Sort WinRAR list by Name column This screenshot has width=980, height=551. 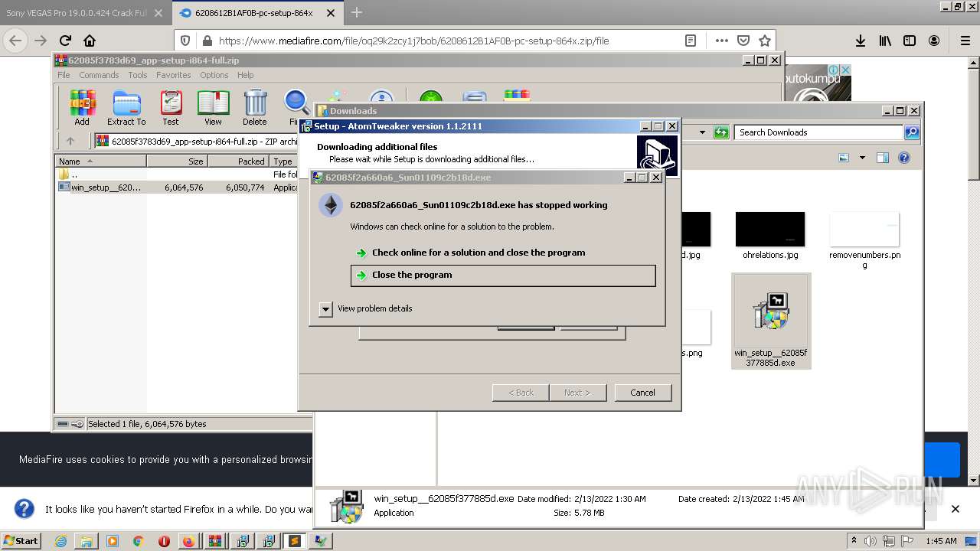pos(101,161)
